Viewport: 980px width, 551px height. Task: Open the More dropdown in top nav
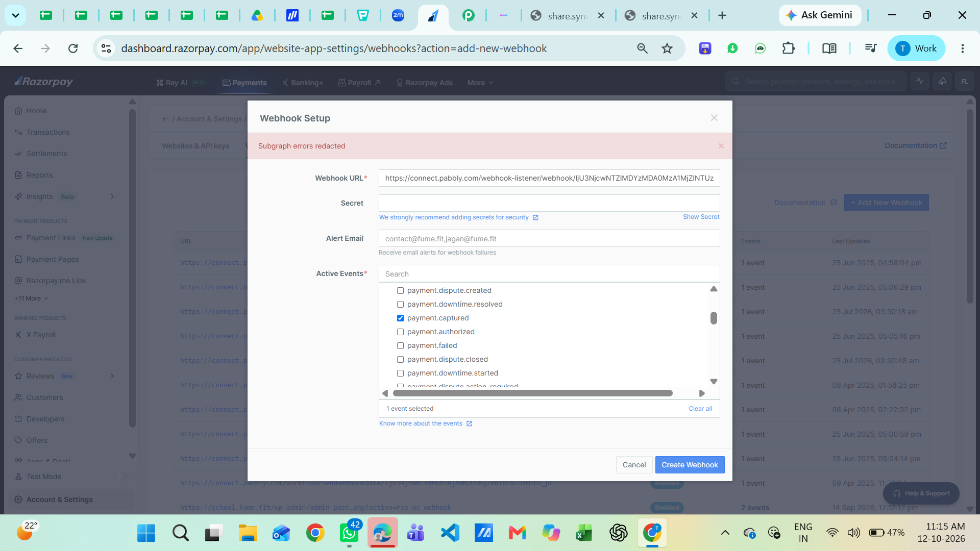pyautogui.click(x=480, y=83)
